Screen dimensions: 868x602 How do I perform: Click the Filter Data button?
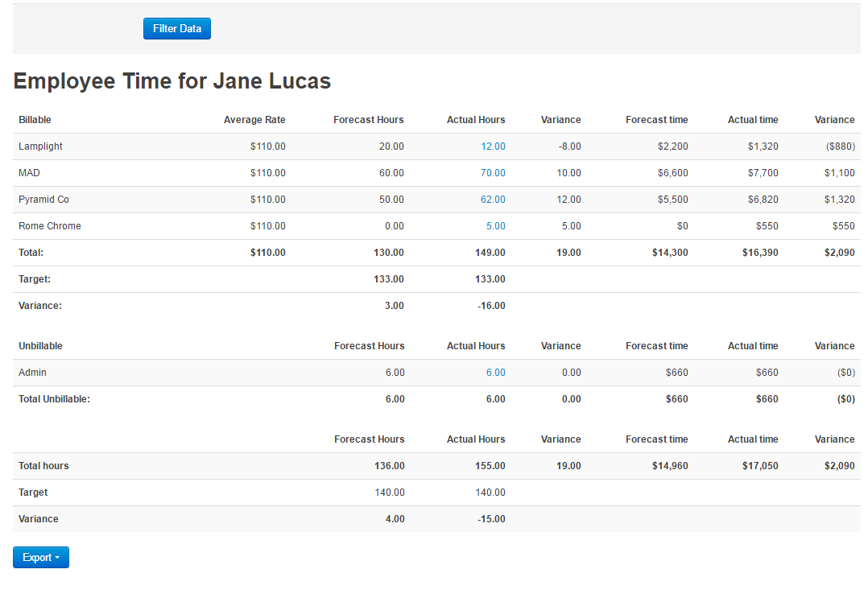(x=177, y=29)
